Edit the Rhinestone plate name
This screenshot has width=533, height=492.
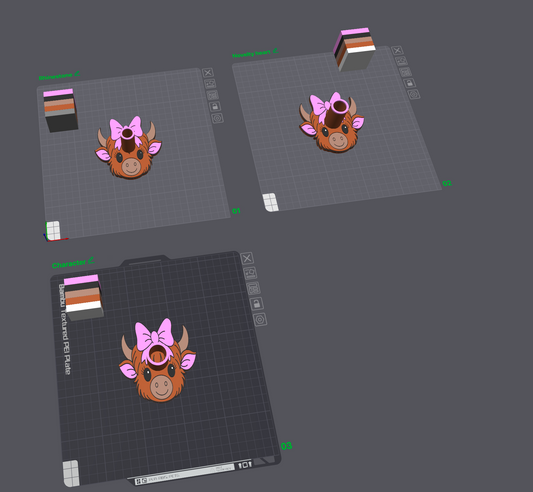[78, 73]
